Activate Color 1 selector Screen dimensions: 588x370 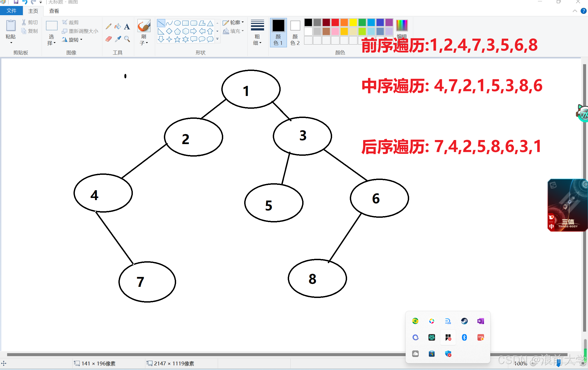pyautogui.click(x=278, y=32)
